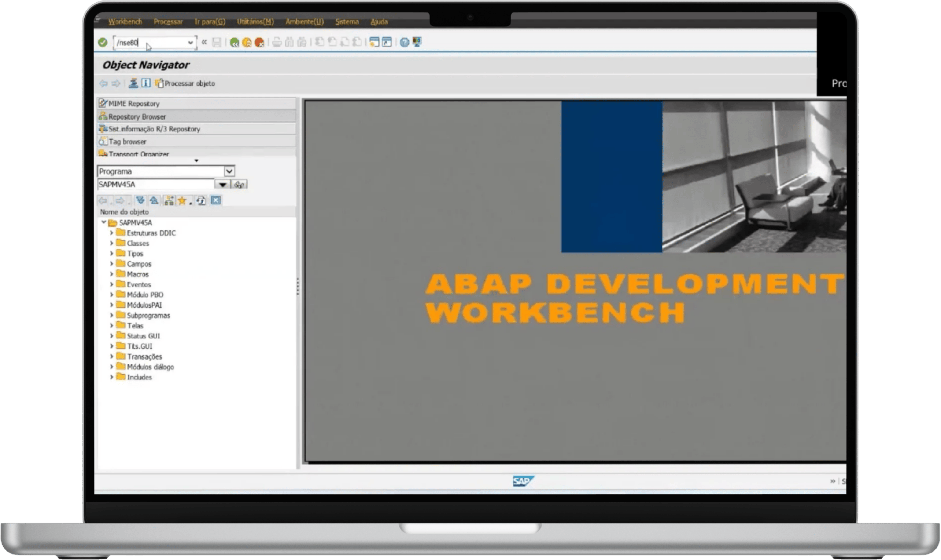Expand the Includes folder node

pyautogui.click(x=111, y=377)
